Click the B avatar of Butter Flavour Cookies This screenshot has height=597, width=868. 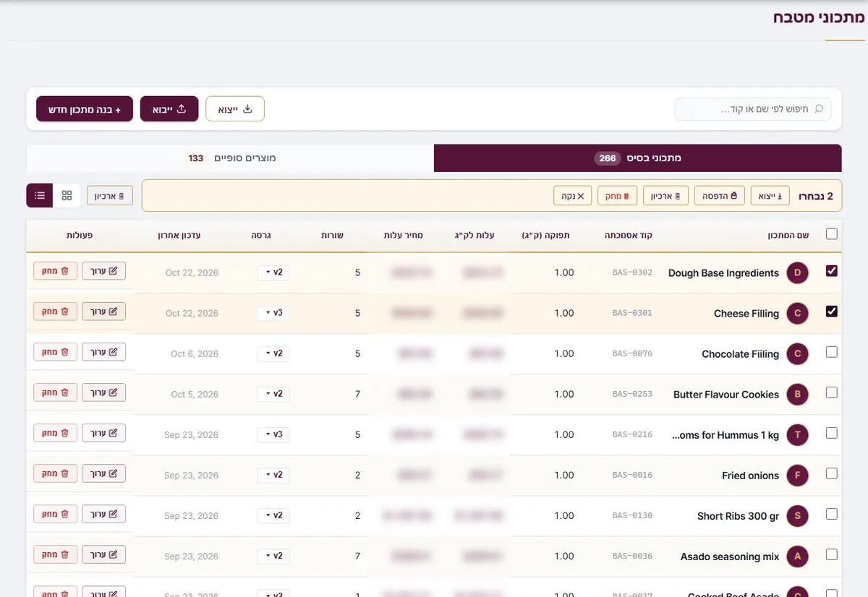[x=797, y=395]
